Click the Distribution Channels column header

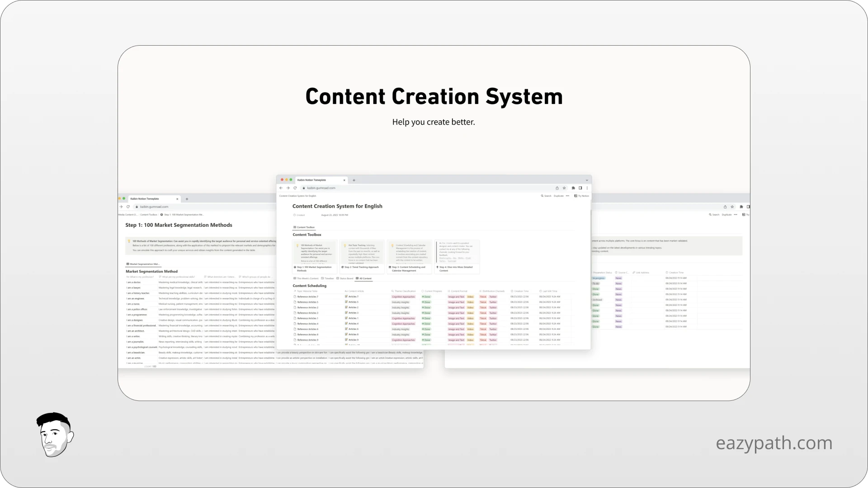492,291
